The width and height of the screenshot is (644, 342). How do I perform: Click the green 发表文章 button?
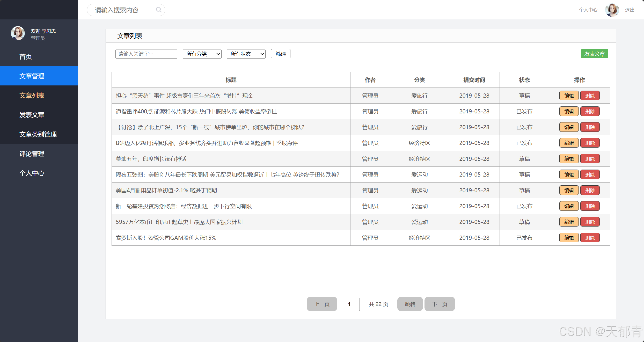(595, 54)
